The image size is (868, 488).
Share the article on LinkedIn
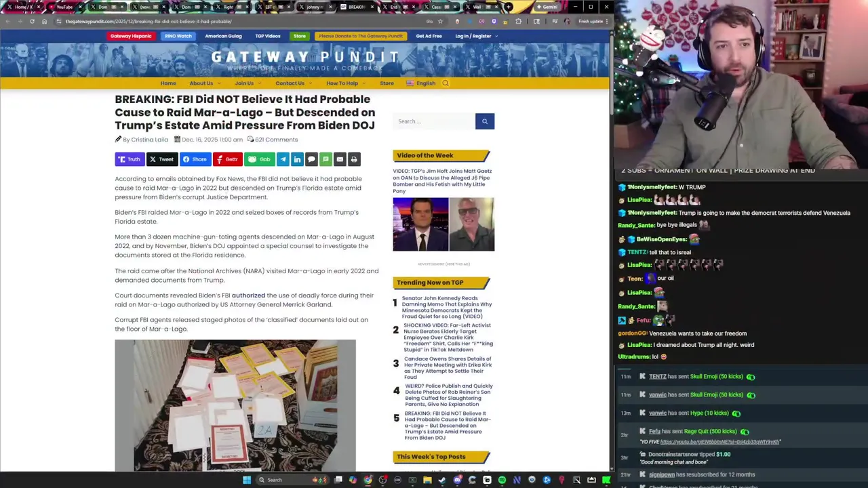[297, 159]
